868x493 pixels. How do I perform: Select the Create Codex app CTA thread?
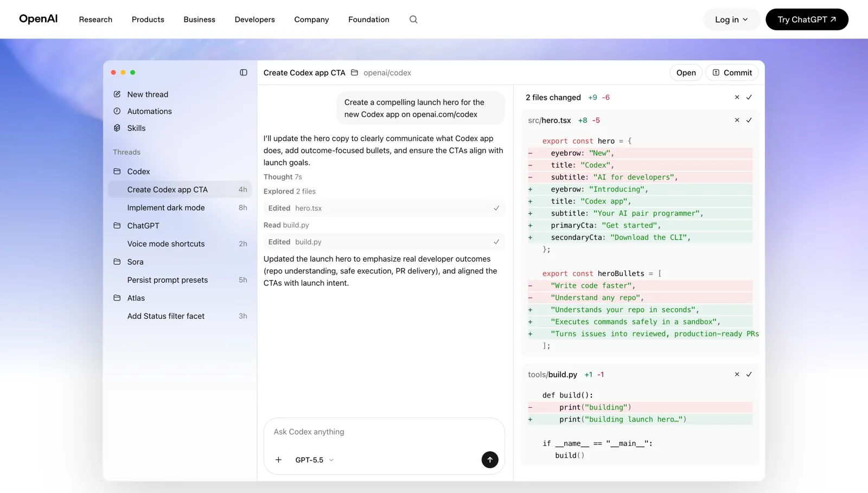pos(180,189)
